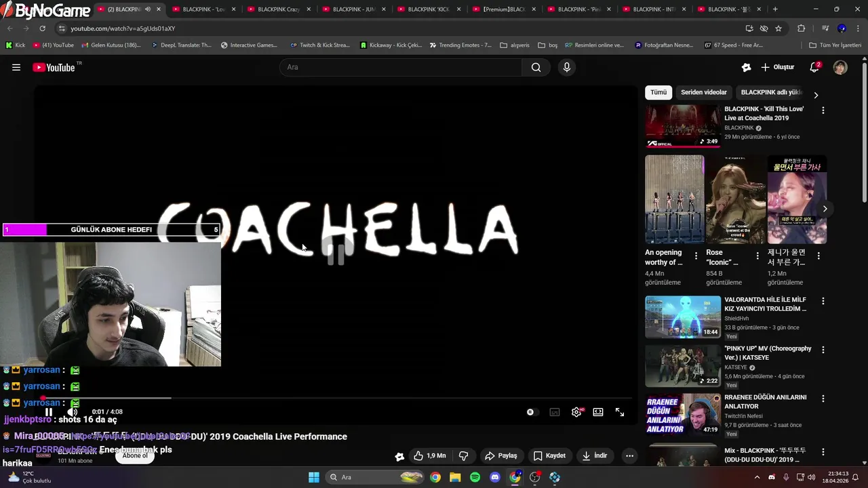Screen dimensions: 868x488
Task: Switch to the 'BLACKPINK Crazy' browser tab
Action: [x=279, y=9]
